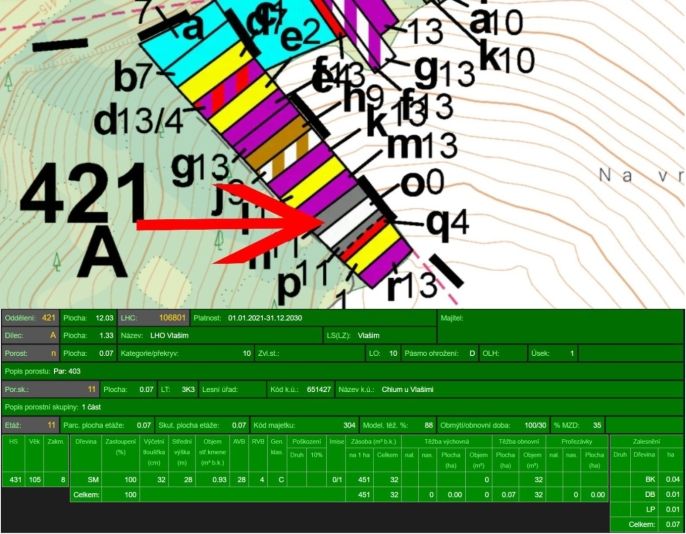Click the Zalesnění column header
This screenshot has width=686, height=534.
pyautogui.click(x=646, y=442)
